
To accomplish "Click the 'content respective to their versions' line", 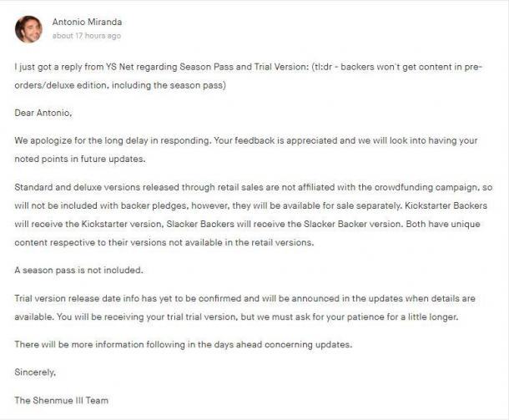I will tap(164, 243).
